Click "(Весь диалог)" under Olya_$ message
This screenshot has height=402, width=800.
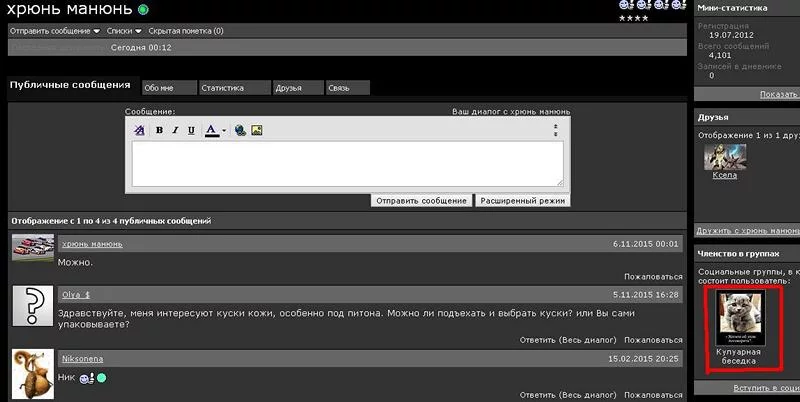588,340
